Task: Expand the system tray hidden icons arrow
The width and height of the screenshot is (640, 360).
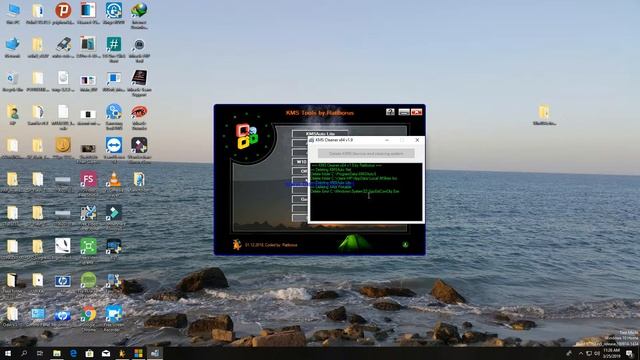Action: coord(581,353)
